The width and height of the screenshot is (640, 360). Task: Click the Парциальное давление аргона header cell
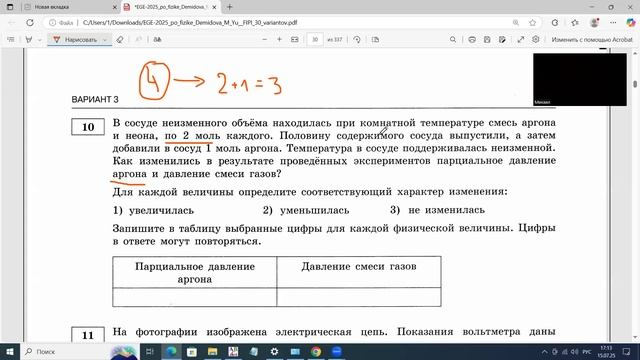click(195, 272)
